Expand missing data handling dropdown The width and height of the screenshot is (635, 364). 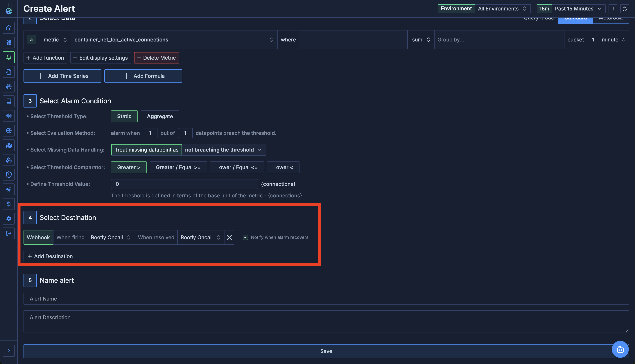coord(223,150)
